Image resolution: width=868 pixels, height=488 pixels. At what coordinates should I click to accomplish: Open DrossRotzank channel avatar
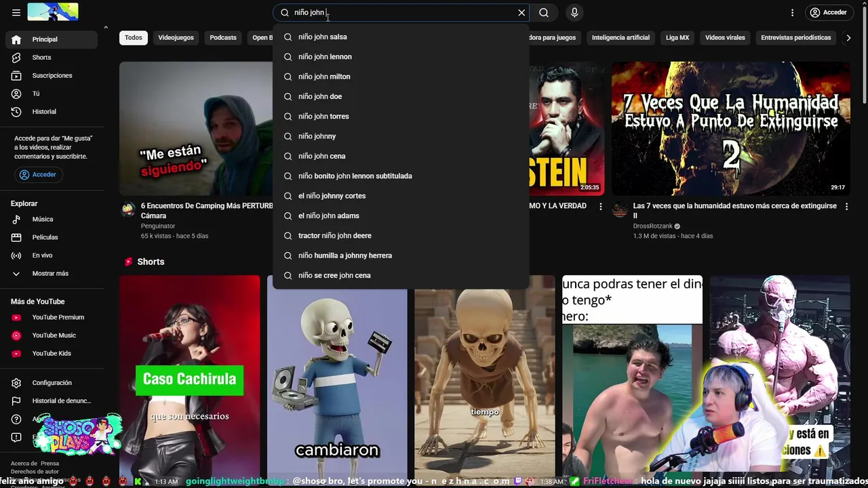pos(620,209)
